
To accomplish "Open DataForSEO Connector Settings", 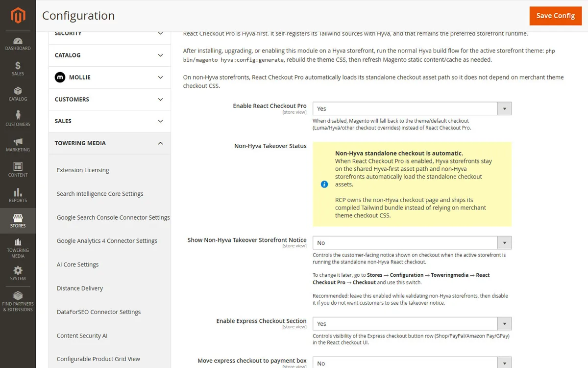I will click(98, 312).
